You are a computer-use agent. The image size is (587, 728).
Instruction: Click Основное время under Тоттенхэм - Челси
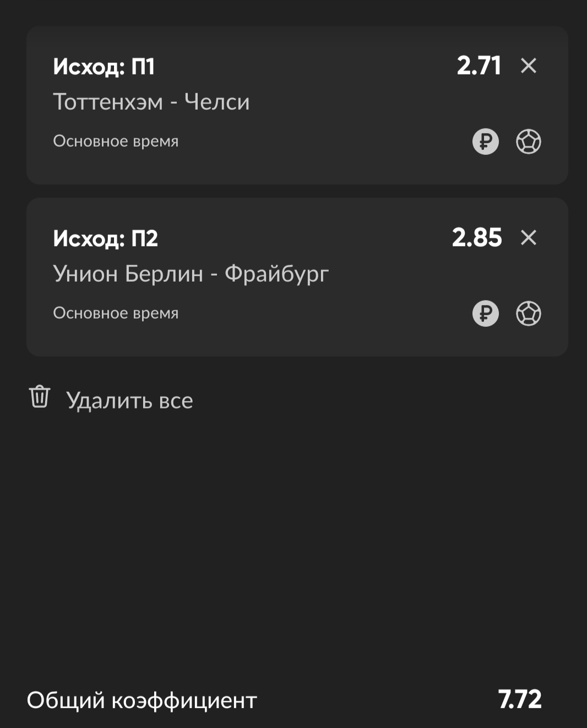pyautogui.click(x=116, y=142)
